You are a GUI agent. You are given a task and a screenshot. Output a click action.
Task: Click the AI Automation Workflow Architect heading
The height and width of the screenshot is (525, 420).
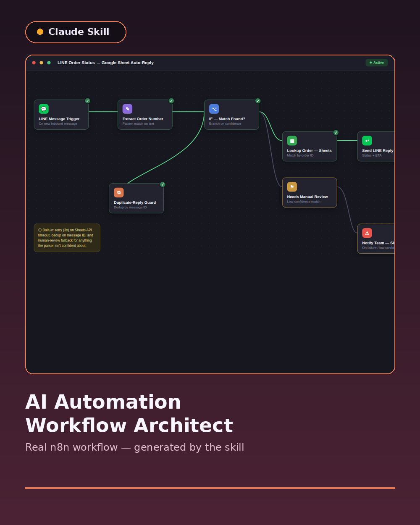(129, 414)
